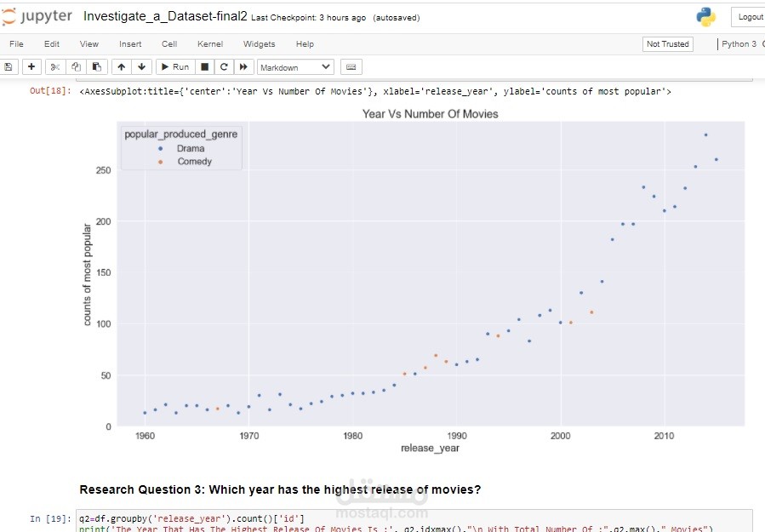Image resolution: width=765 pixels, height=532 pixels.
Task: Click the Not Trusted indicator
Action: coord(667,43)
